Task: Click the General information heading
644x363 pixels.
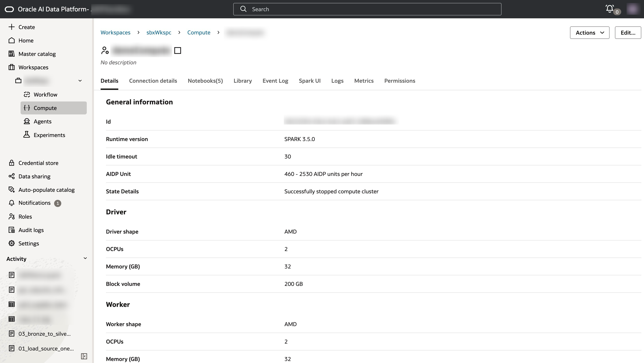Action: pyautogui.click(x=139, y=102)
